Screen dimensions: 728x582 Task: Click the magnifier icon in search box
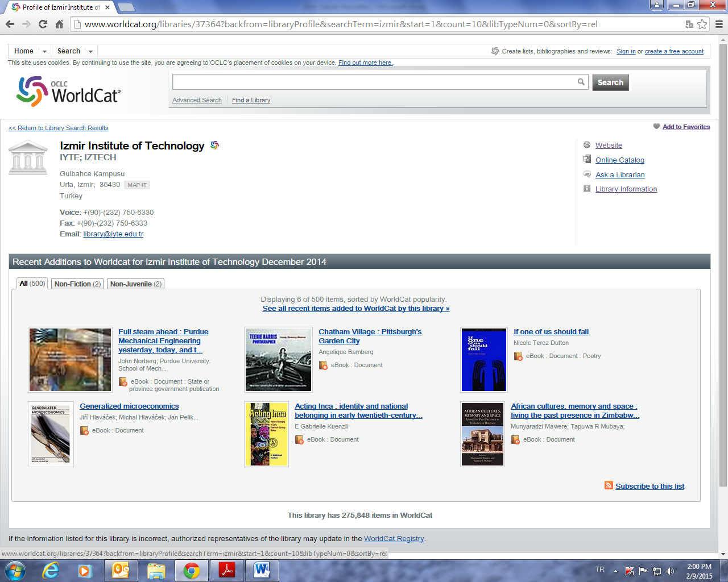tap(581, 82)
